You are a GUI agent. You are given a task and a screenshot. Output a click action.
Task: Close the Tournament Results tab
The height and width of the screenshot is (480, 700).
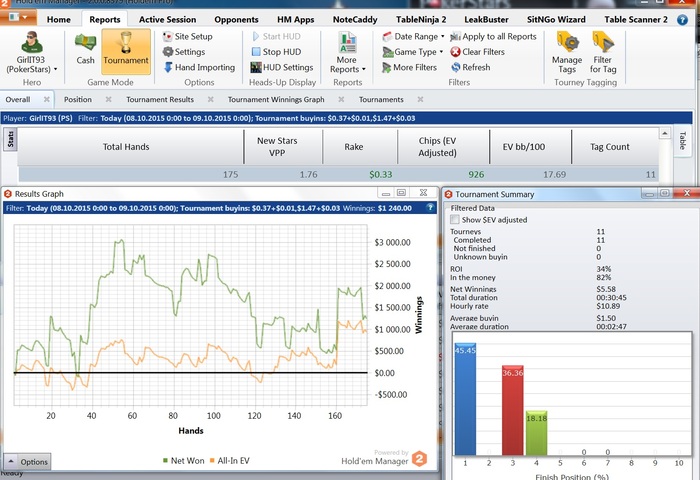211,100
